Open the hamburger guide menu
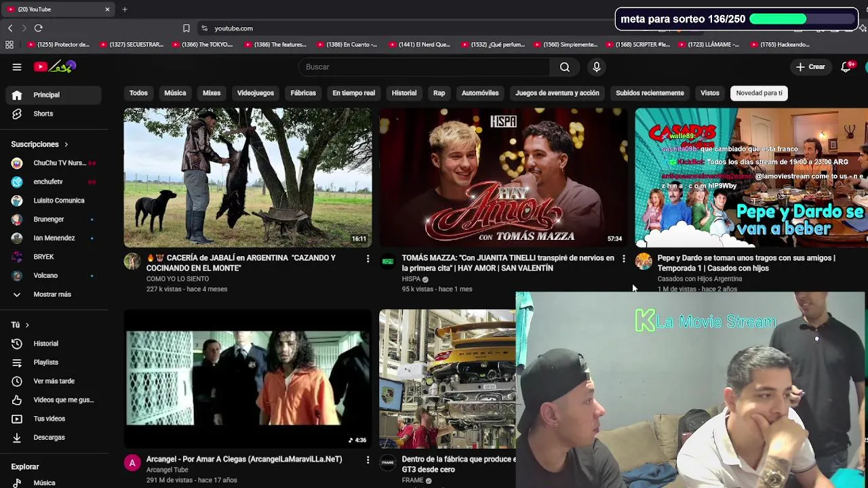Image resolution: width=868 pixels, height=488 pixels. pos(17,66)
